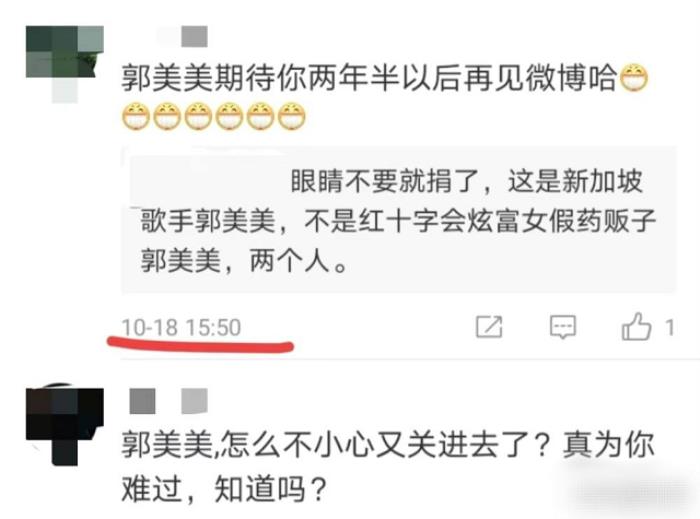Open the green pixelated avatar profile
The width and height of the screenshot is (700, 519).
pos(65,64)
